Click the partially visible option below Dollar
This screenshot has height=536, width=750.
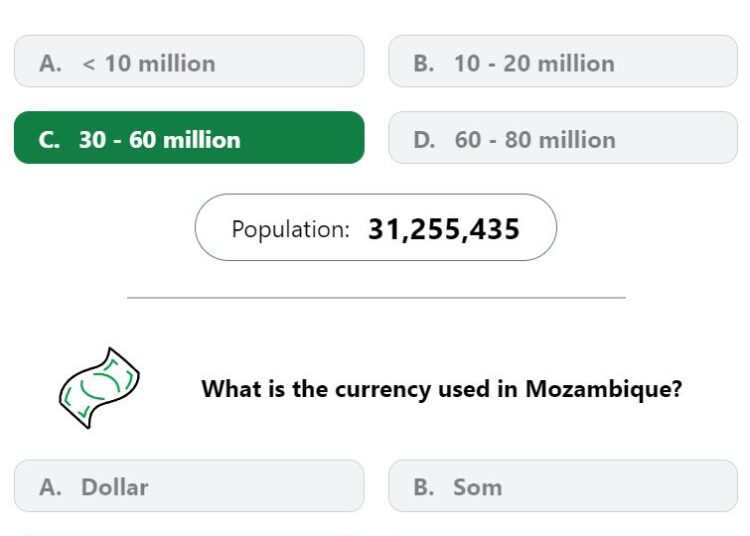coord(189,534)
